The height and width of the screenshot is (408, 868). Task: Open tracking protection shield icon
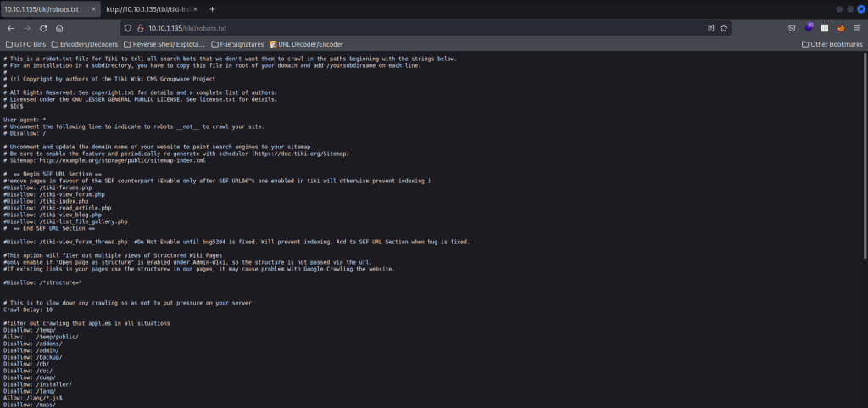(x=129, y=27)
